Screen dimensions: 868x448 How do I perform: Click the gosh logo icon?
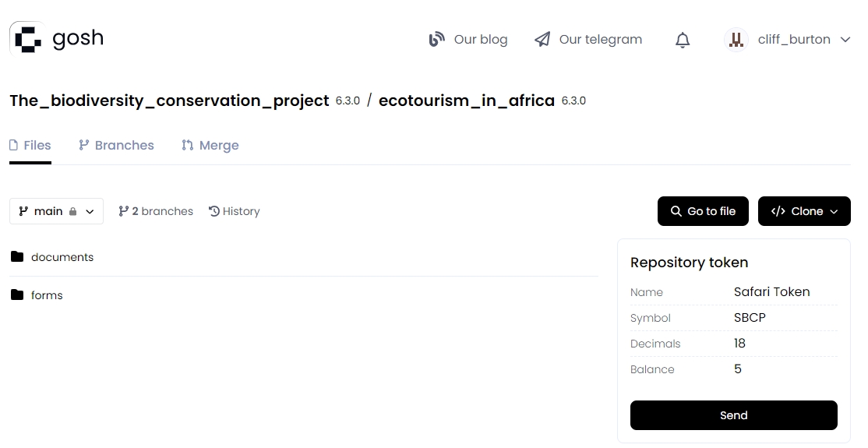28,39
